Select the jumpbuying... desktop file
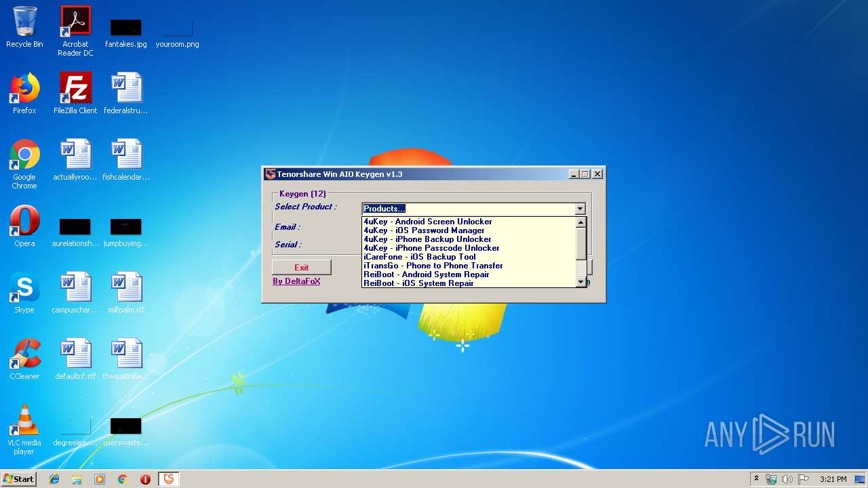The image size is (868, 488). [126, 231]
